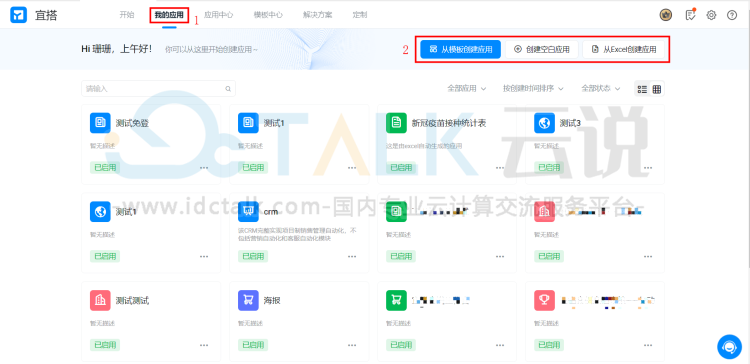750x364 pixels.
Task: Click the 海报 purple cart icon
Action: (x=248, y=300)
